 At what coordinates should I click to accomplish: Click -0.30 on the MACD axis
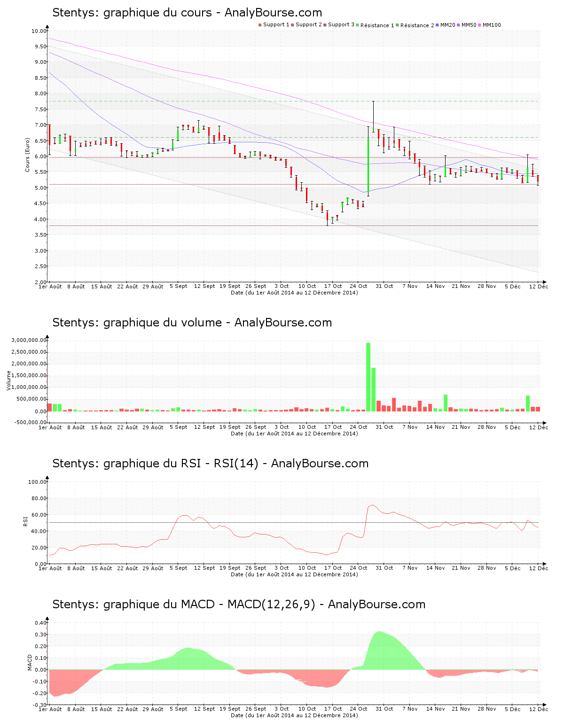click(x=40, y=705)
